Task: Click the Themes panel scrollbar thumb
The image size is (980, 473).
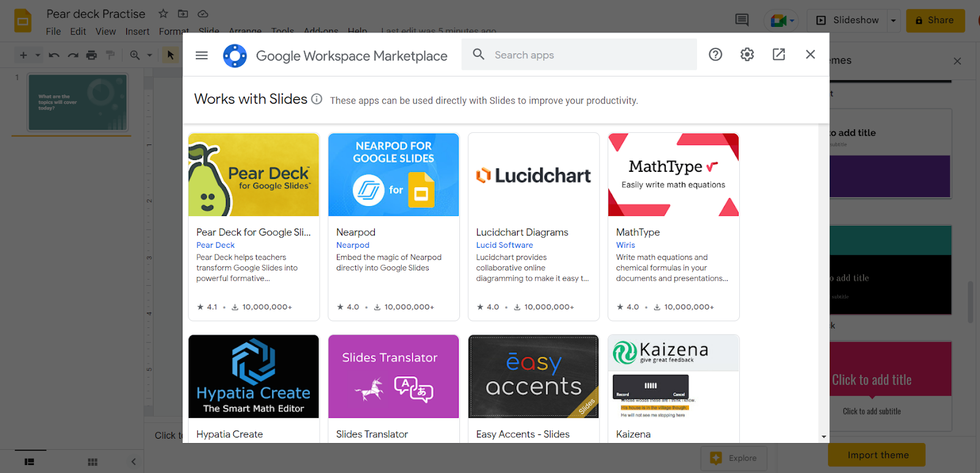Action: point(970,302)
